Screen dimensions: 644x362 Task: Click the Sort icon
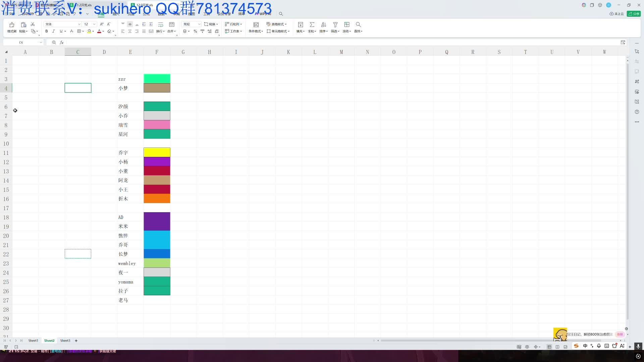323,25
